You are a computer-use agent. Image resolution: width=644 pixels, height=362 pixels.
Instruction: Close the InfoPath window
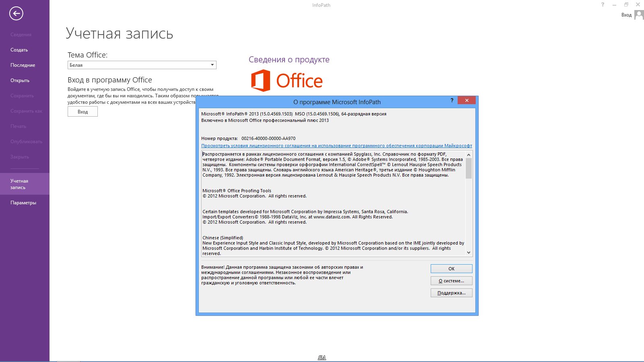tap(638, 5)
